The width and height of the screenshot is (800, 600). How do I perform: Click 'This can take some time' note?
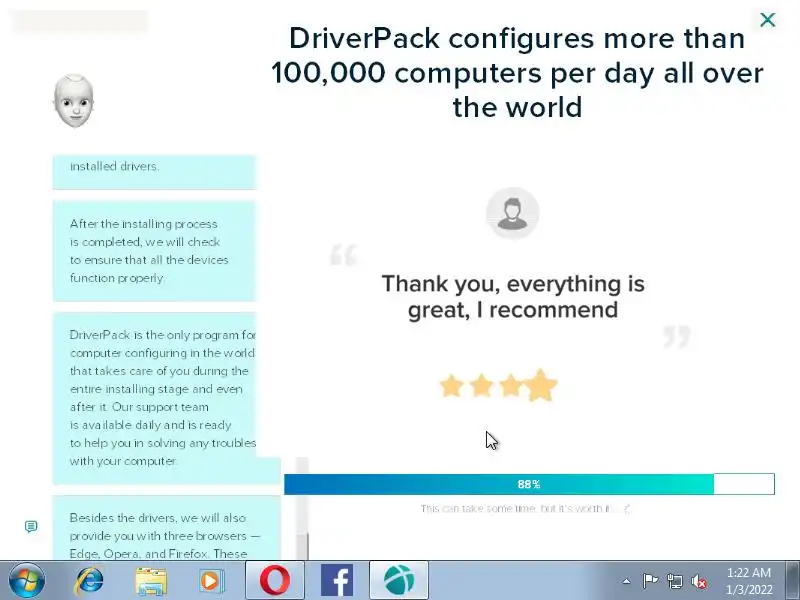(526, 509)
